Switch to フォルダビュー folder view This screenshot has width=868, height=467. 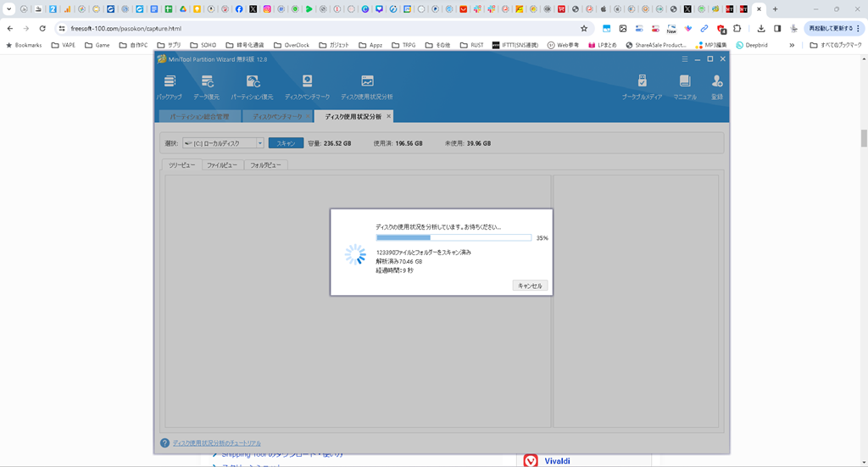tap(265, 165)
